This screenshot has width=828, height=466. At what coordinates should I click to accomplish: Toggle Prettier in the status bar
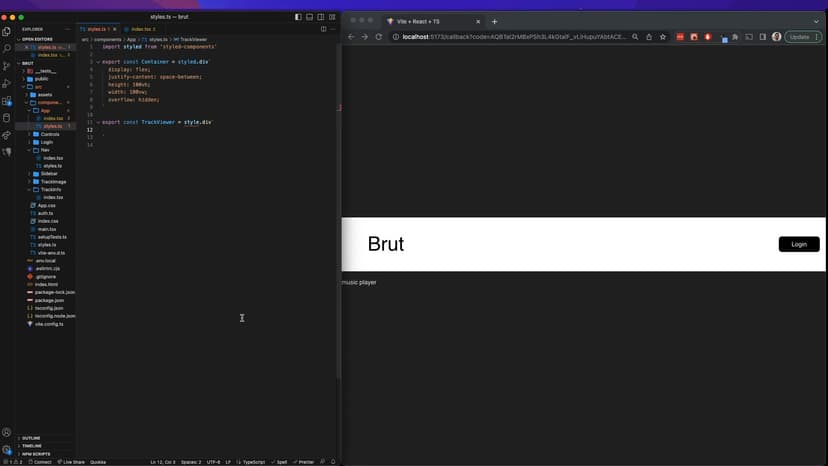tap(306, 462)
